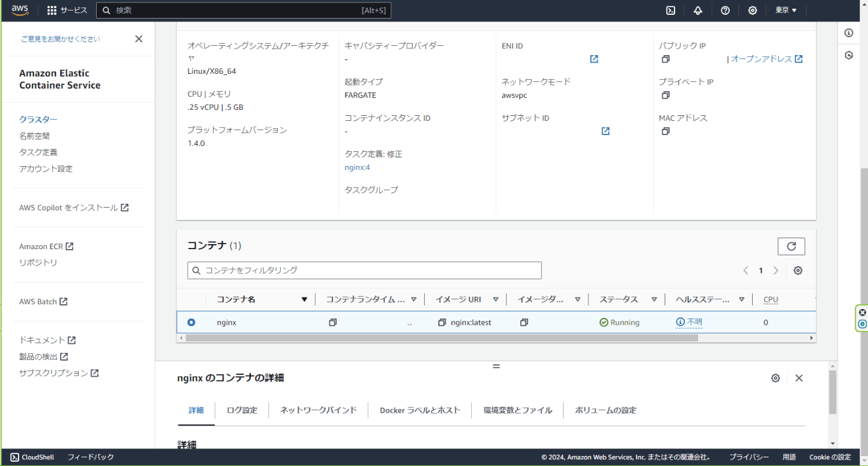Viewport: 868px width, 466px height.
Task: Select the nginx container radio button
Action: 191,322
